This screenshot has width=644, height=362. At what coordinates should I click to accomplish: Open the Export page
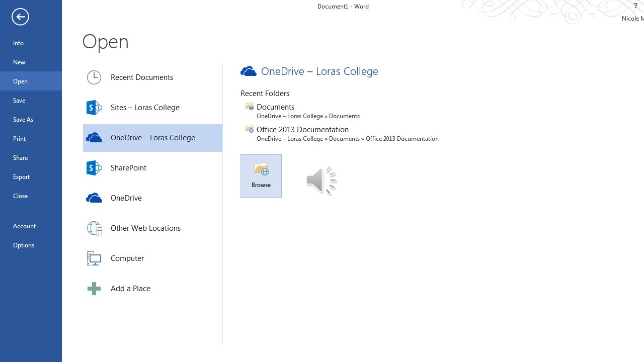(x=31, y=176)
